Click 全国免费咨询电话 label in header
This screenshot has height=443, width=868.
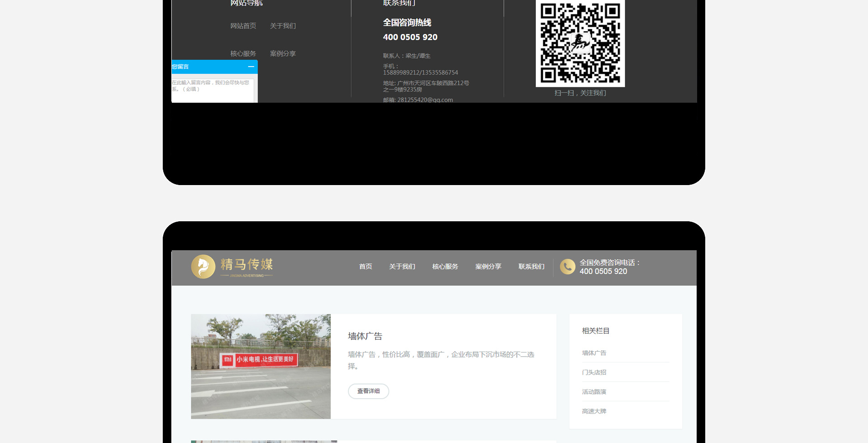tap(609, 262)
